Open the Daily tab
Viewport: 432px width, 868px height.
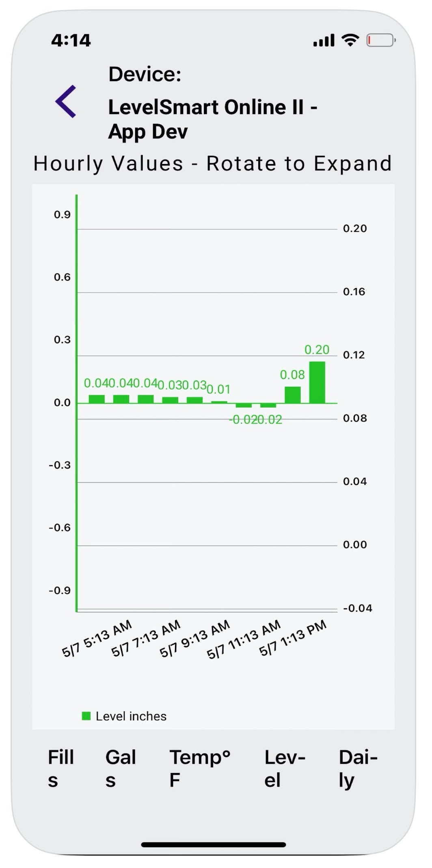pyautogui.click(x=358, y=769)
